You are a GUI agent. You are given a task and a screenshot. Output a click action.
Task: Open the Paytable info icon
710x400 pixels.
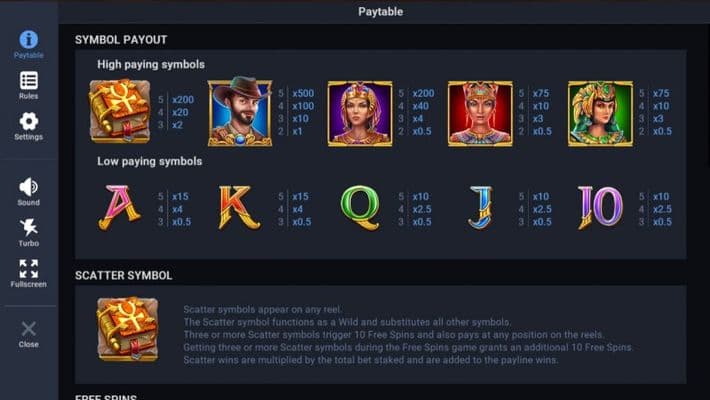(x=28, y=40)
